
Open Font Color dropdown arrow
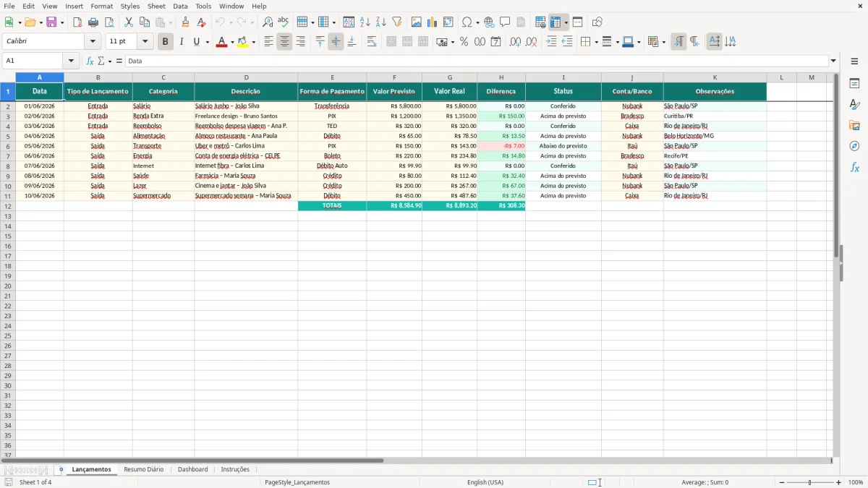point(231,42)
